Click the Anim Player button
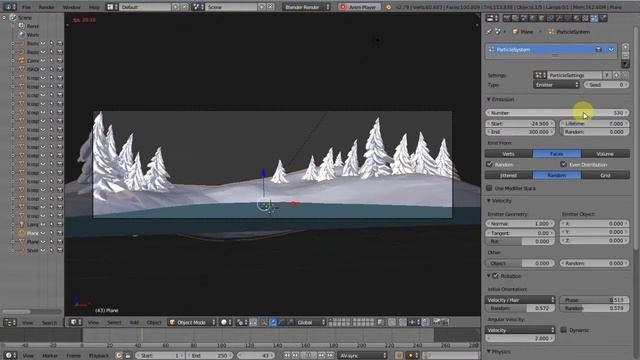The width and height of the screenshot is (640, 360). 359,7
